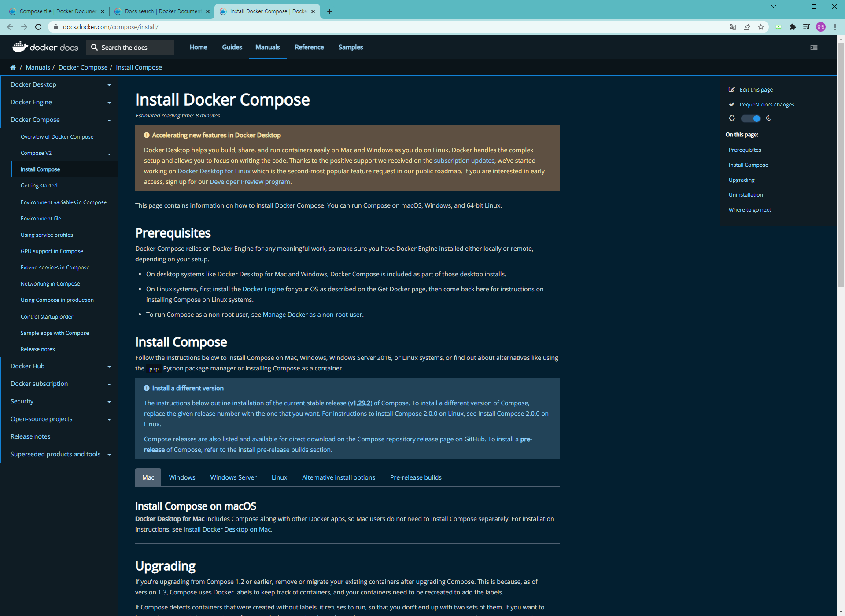This screenshot has width=845, height=616.
Task: Open Chrome three-dot menu
Action: (835, 27)
